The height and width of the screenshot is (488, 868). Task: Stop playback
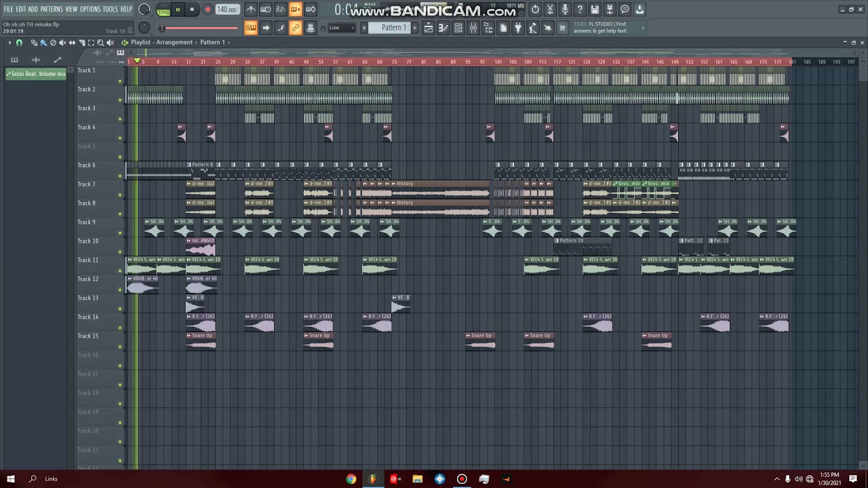tap(192, 9)
